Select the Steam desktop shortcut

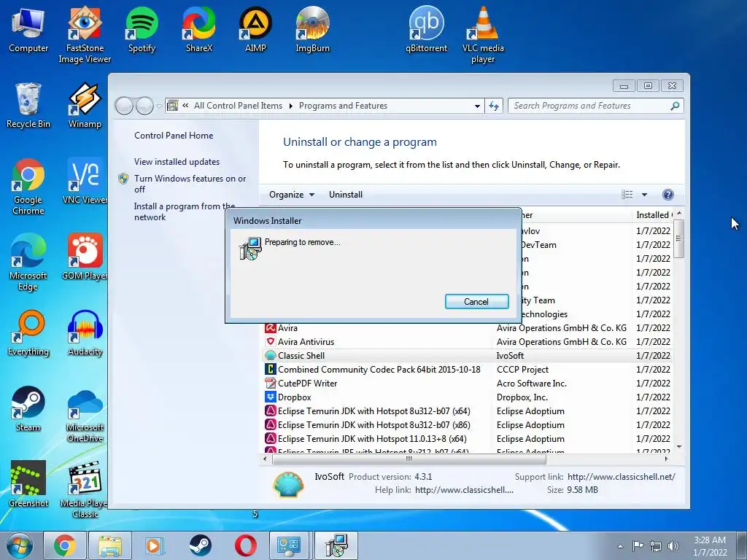point(28,408)
